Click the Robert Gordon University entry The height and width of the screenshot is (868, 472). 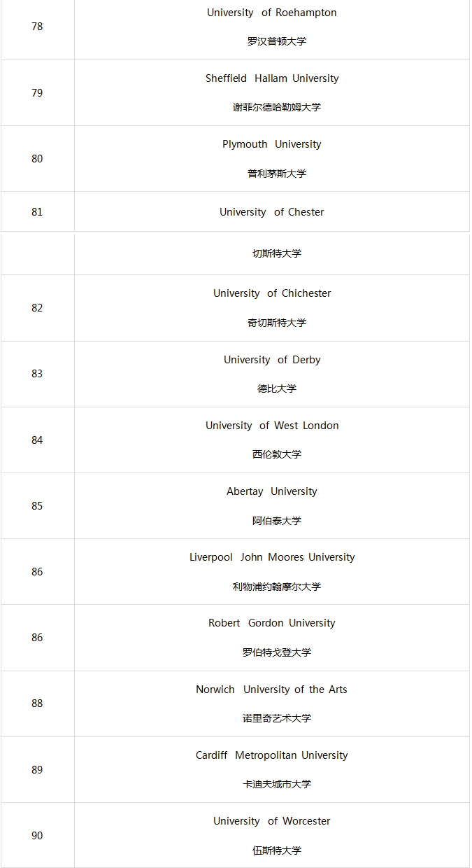[x=271, y=623]
